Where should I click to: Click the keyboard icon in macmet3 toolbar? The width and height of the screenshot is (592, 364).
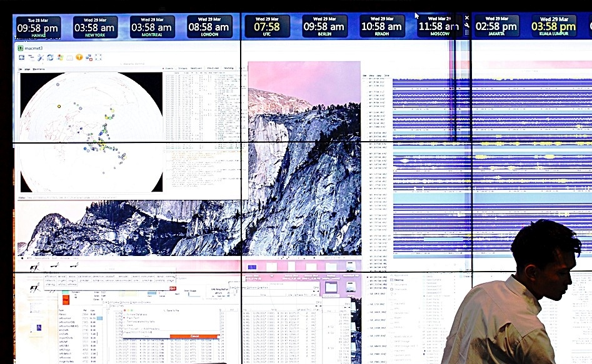70,57
